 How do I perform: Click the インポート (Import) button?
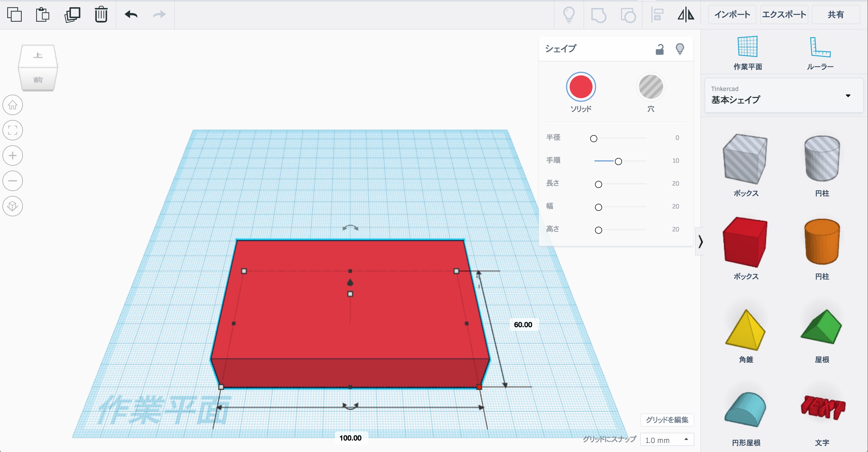pyautogui.click(x=732, y=14)
